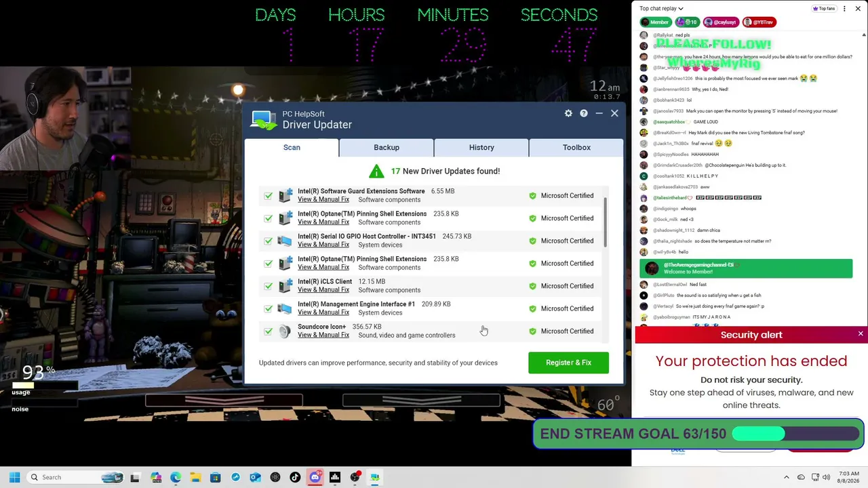
Task: View & Manual Fix for Software Guard Extensions
Action: (x=323, y=199)
